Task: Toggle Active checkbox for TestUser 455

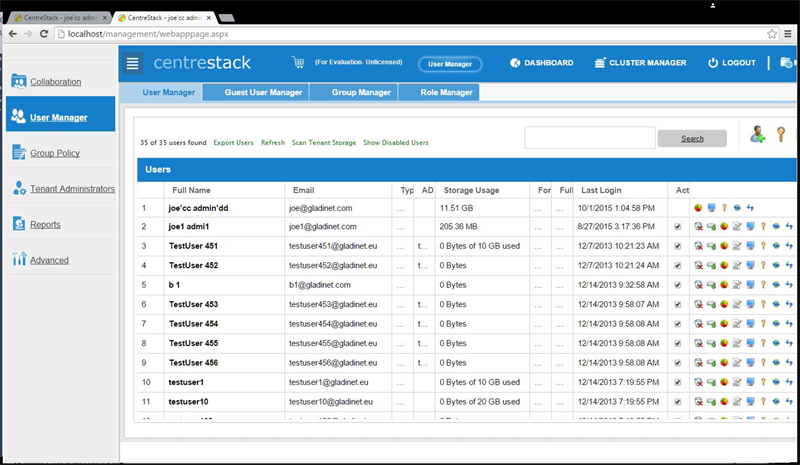Action: click(x=678, y=343)
